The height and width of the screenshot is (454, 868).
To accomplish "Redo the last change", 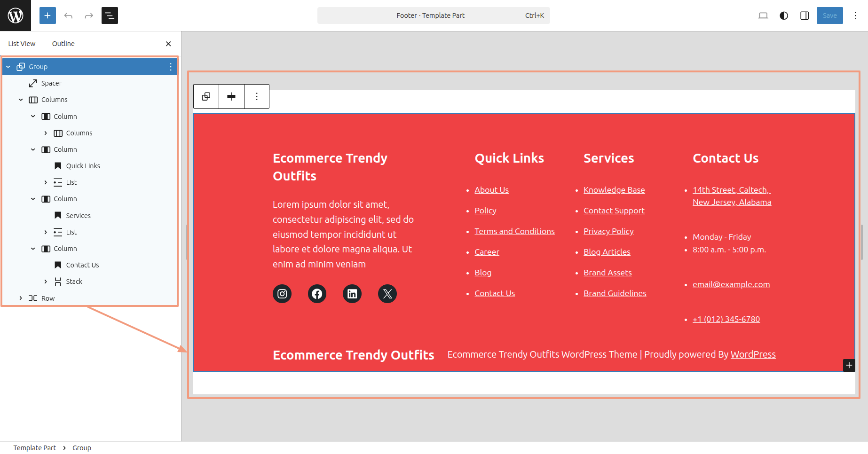I will click(x=89, y=16).
